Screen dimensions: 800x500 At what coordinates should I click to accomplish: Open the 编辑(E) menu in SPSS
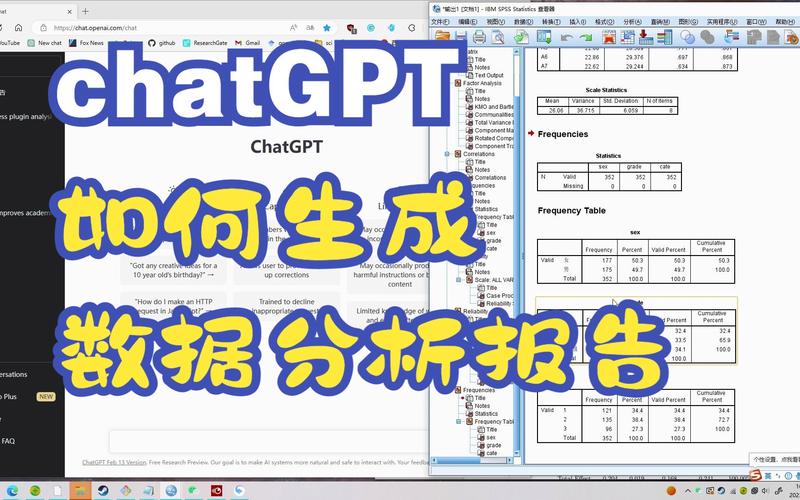pyautogui.click(x=467, y=22)
